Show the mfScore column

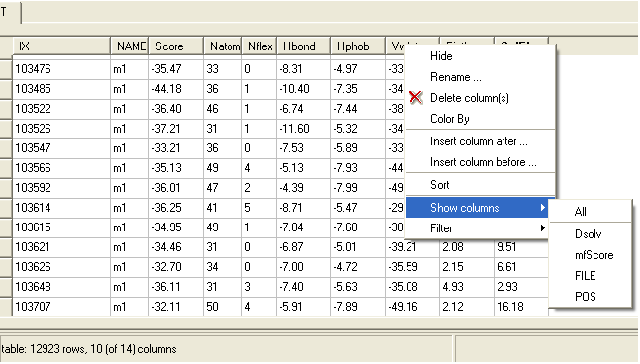[594, 255]
